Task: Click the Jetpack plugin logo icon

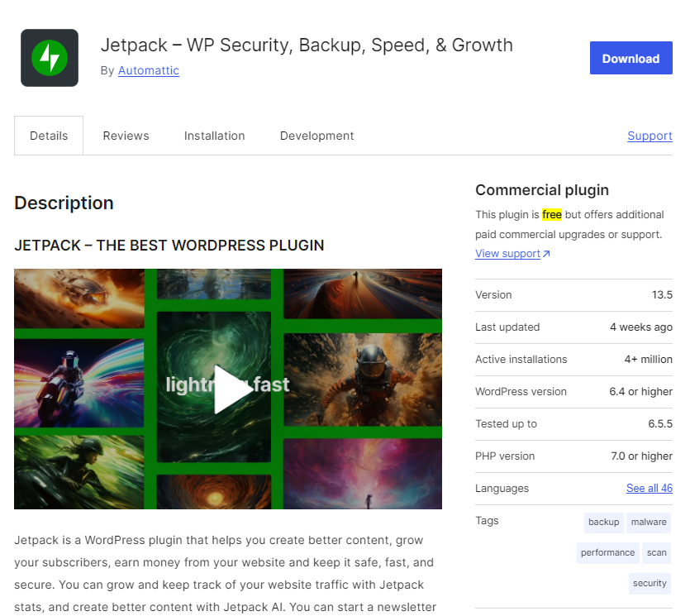Action: 50,58
